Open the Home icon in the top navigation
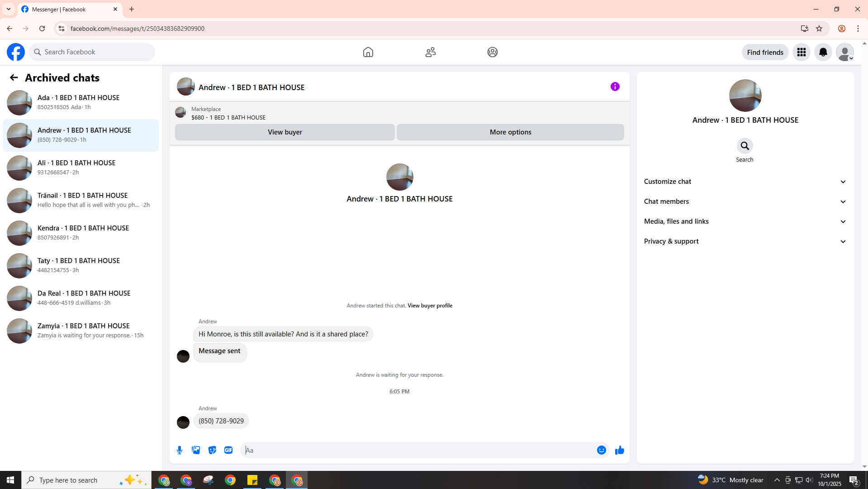Screen dimensions: 868x489 click(368, 52)
